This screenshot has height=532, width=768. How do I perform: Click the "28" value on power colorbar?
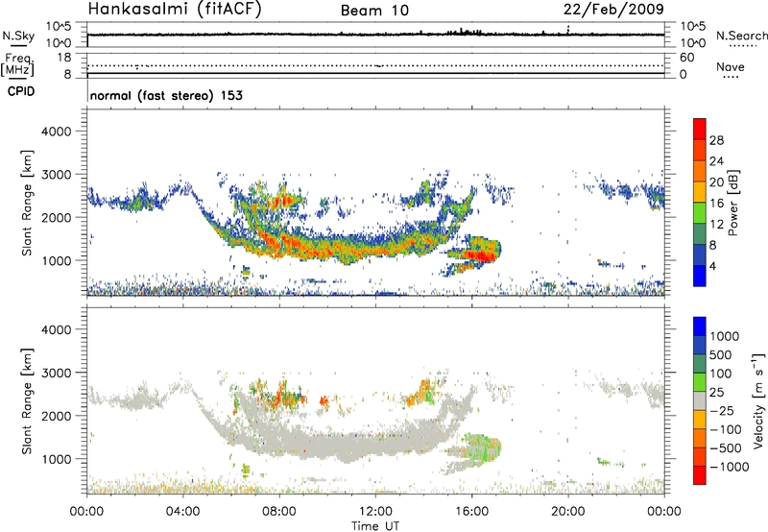716,140
